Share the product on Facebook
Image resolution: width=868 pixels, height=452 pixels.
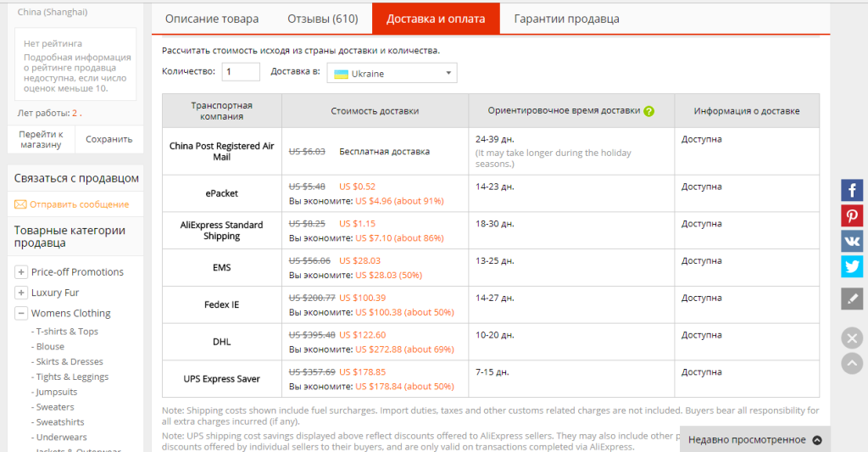click(x=852, y=190)
